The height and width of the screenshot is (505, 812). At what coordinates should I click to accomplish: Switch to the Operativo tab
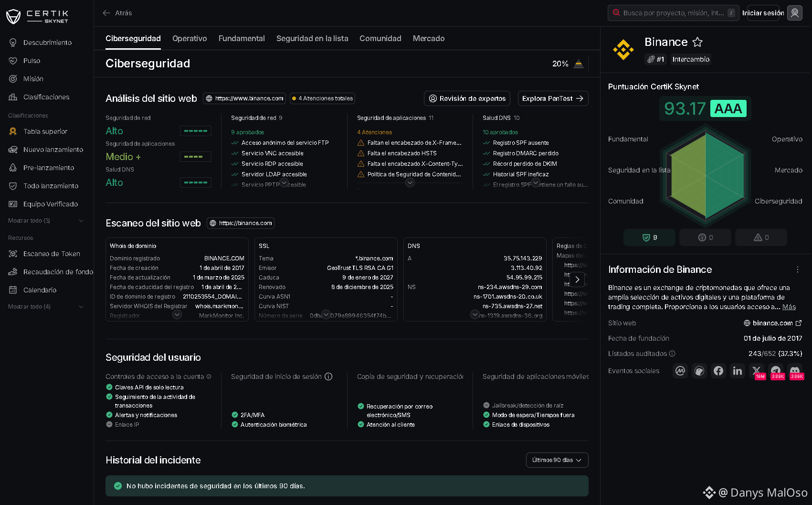(190, 39)
